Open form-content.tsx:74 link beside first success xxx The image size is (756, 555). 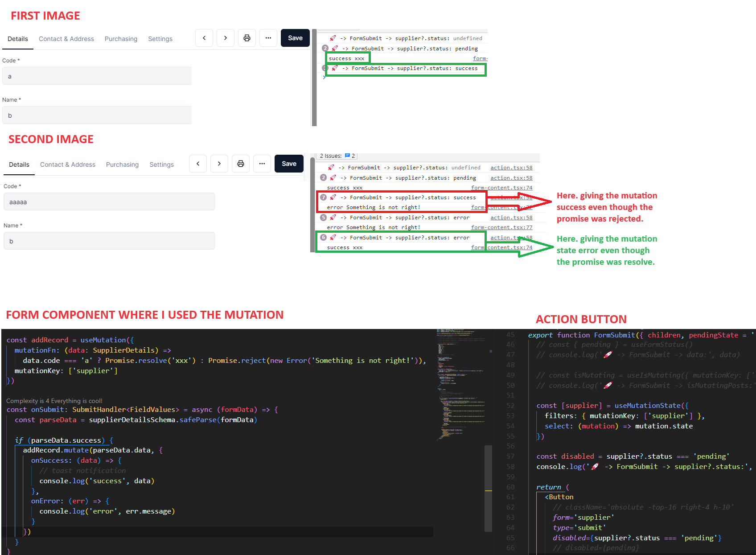pos(501,188)
